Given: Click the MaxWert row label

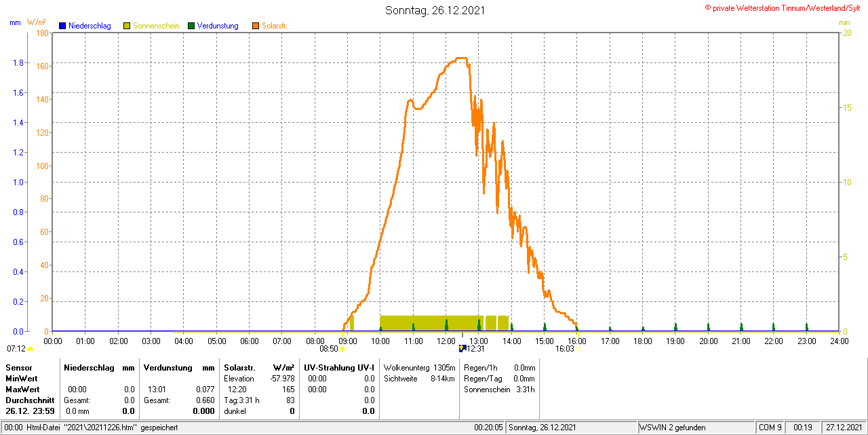Looking at the screenshot, I should click(x=23, y=390).
